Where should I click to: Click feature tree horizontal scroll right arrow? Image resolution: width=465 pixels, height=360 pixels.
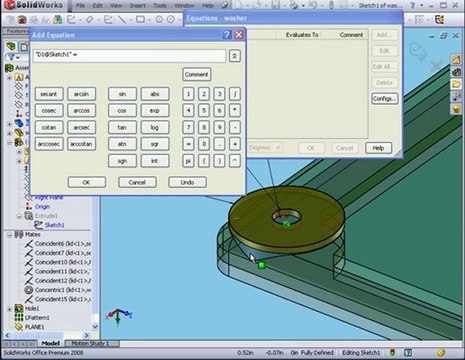coord(87,335)
